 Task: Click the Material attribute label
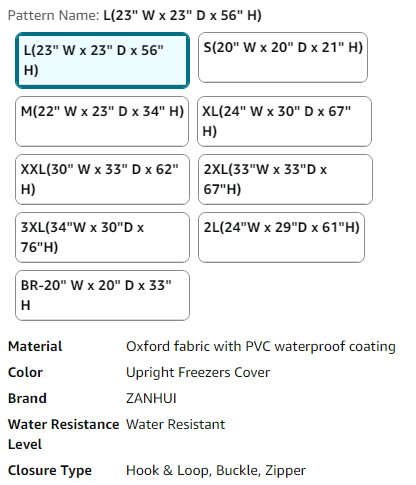coord(35,346)
